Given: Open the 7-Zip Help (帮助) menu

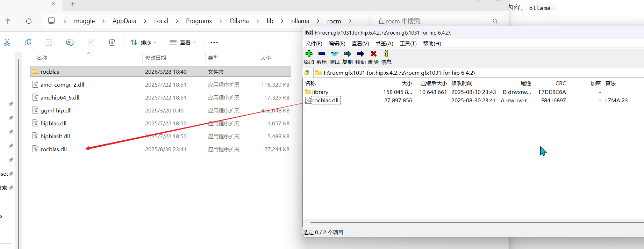Looking at the screenshot, I should pyautogui.click(x=432, y=43).
